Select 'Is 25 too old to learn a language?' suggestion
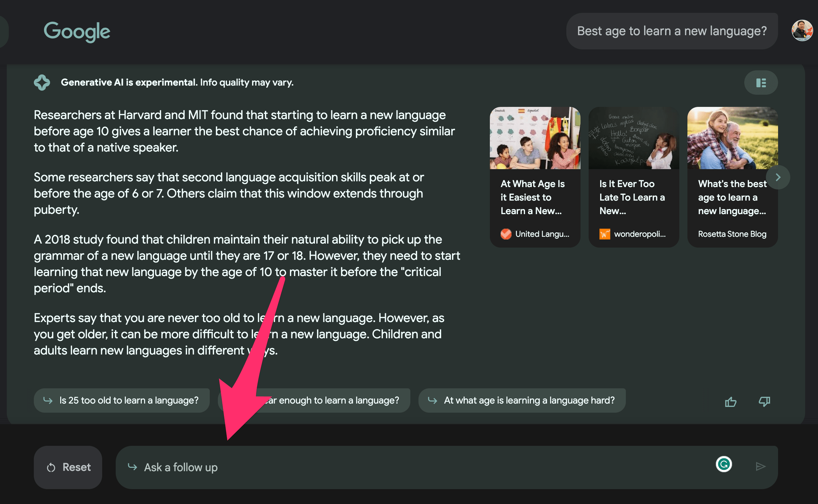Viewport: 818px width, 504px height. pos(122,400)
